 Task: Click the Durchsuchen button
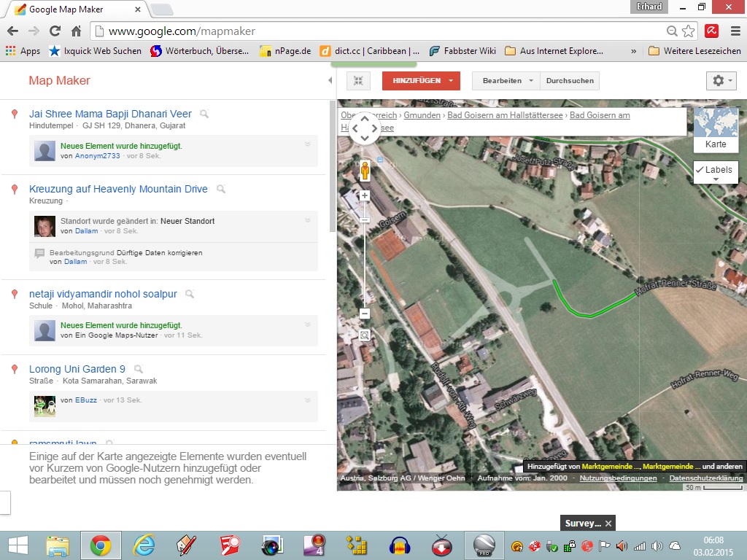coord(570,81)
